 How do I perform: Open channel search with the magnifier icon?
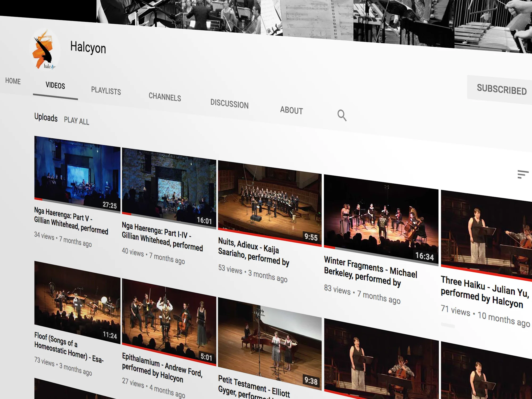tap(342, 115)
